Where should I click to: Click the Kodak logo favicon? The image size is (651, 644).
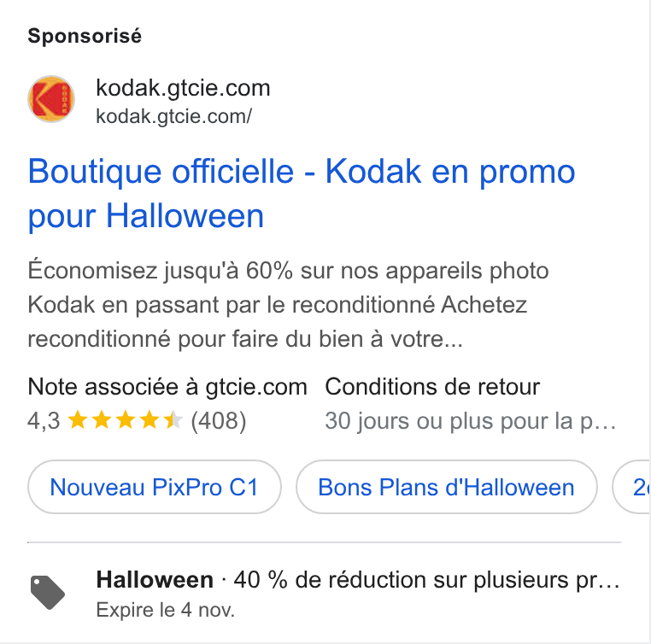[51, 99]
